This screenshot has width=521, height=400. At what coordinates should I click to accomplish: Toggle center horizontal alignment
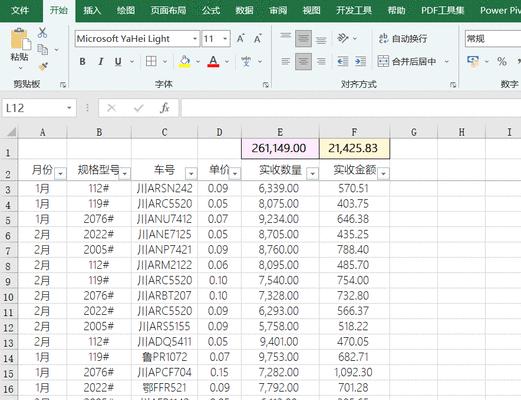click(x=303, y=61)
